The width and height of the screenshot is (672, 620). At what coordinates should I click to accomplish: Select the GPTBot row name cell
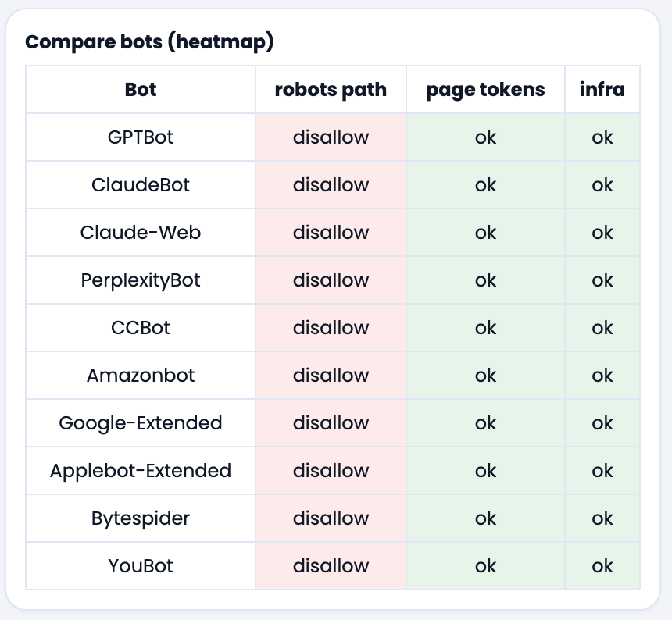[x=141, y=137]
